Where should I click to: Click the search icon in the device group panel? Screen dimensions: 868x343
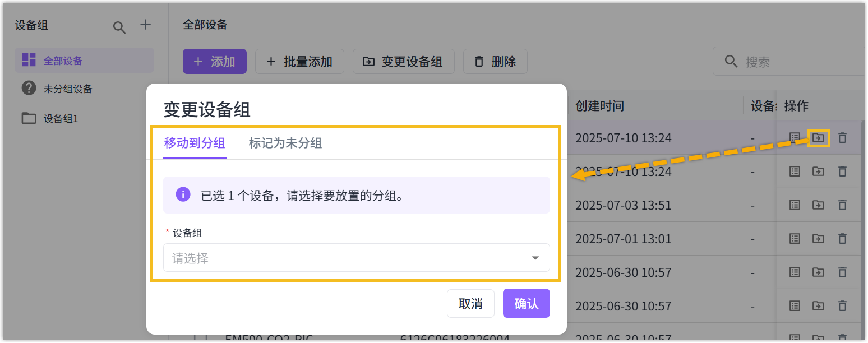tap(119, 27)
